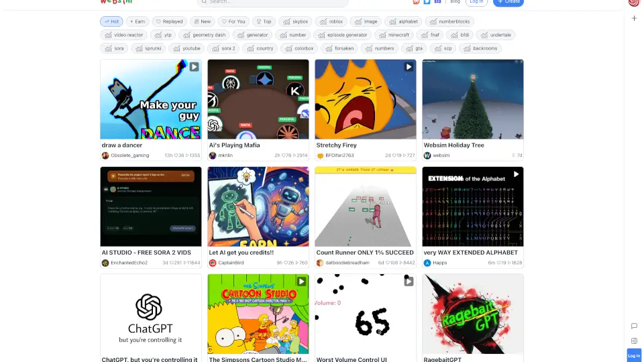644x362 pixels.
Task: Open mkrilin avatar icon
Action: pyautogui.click(x=213, y=156)
